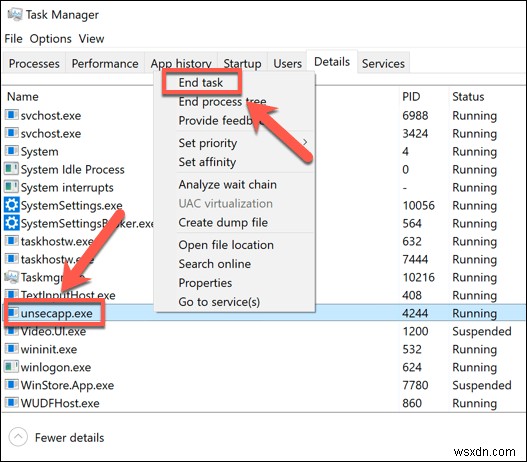Viewport: 527px width, 462px height.
Task: Collapse view with Fewer details arrow
Action: pos(18,437)
